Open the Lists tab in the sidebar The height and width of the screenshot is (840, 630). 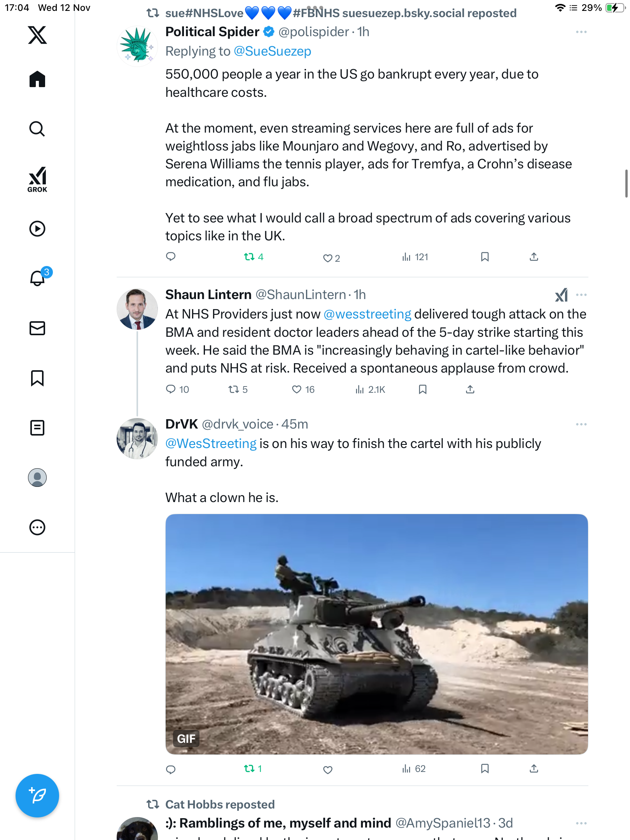click(37, 428)
